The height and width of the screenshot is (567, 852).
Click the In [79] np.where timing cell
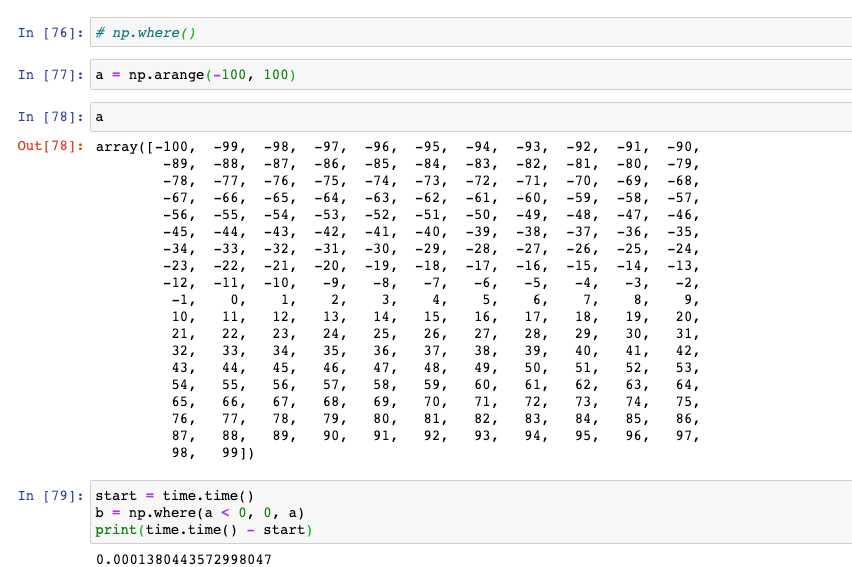471,512
